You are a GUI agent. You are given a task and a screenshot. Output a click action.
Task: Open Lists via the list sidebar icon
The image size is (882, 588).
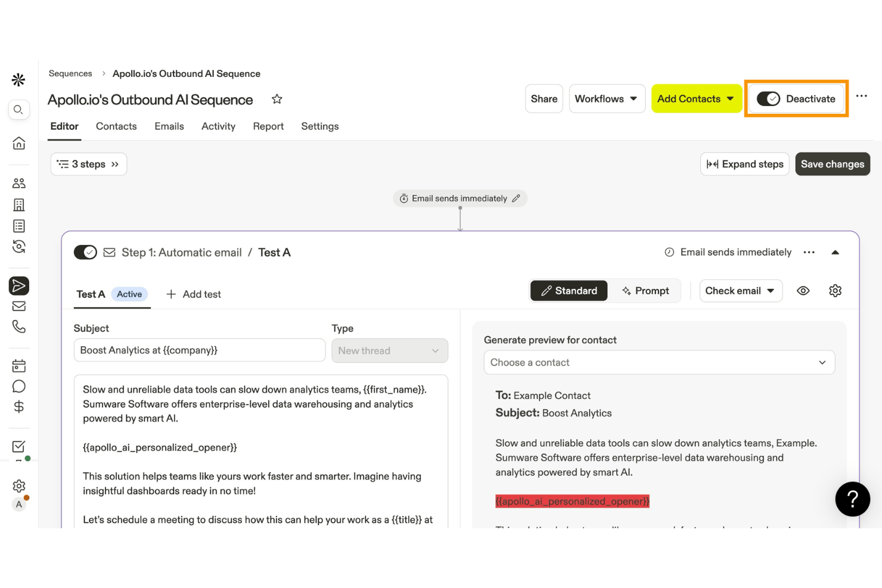pos(19,226)
